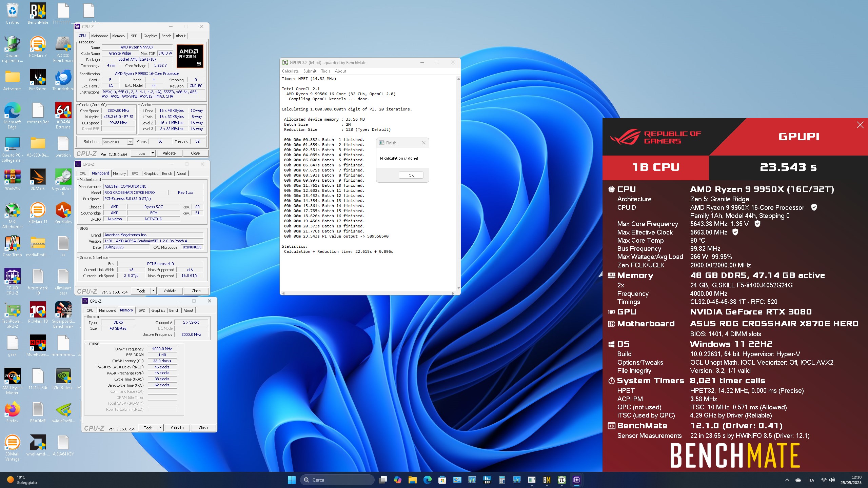Switch to Bench tab in top CPU-Z window

point(166,36)
